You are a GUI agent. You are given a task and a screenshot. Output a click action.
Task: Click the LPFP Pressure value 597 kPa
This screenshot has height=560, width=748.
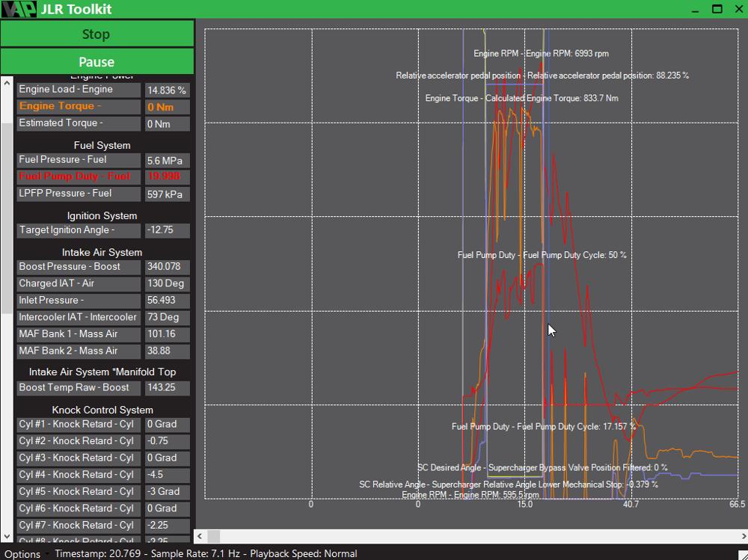point(167,194)
